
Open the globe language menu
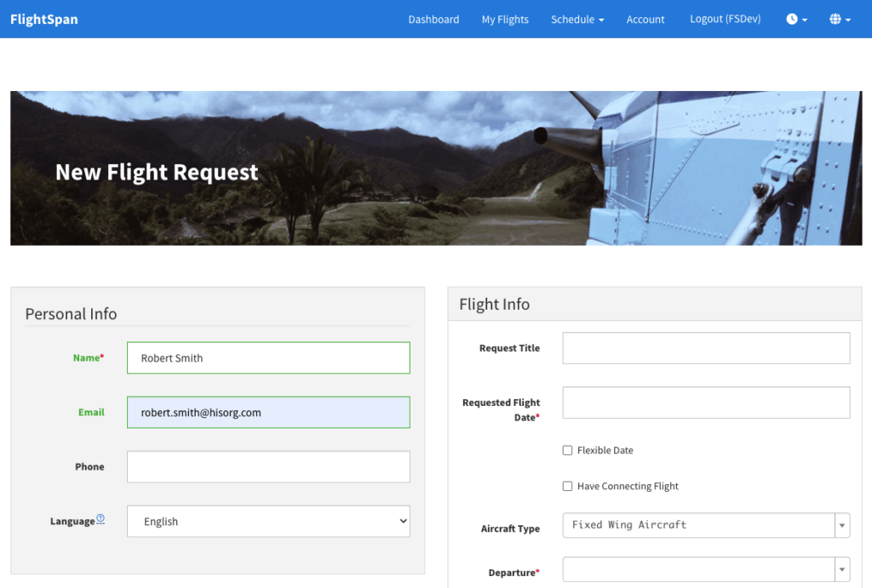click(x=839, y=20)
